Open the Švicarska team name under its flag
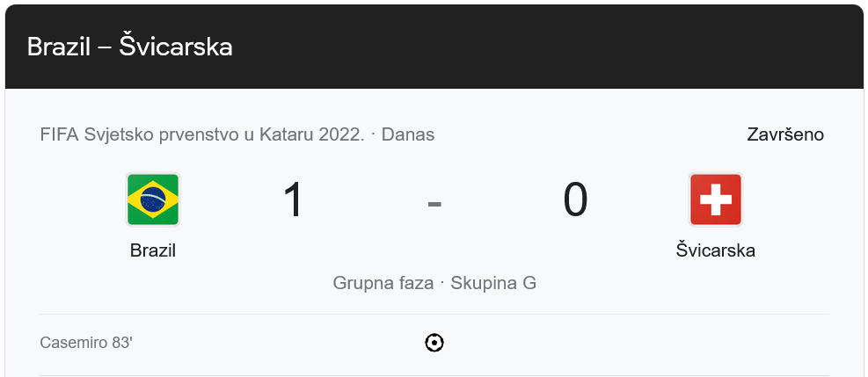 coord(715,250)
